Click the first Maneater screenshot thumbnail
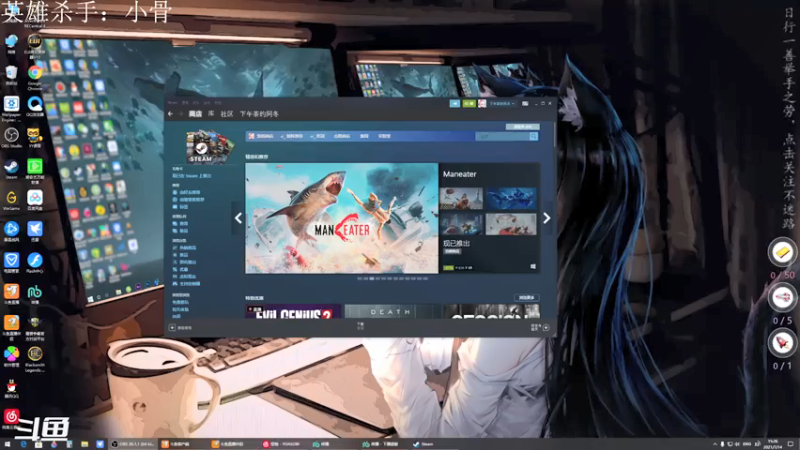800x450 pixels. [461, 198]
